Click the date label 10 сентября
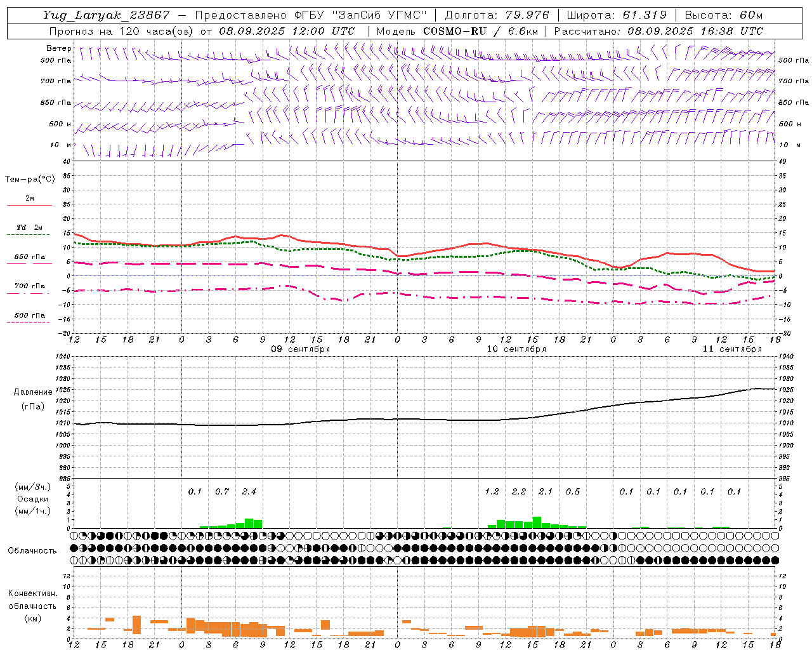The image size is (812, 650). 516,349
